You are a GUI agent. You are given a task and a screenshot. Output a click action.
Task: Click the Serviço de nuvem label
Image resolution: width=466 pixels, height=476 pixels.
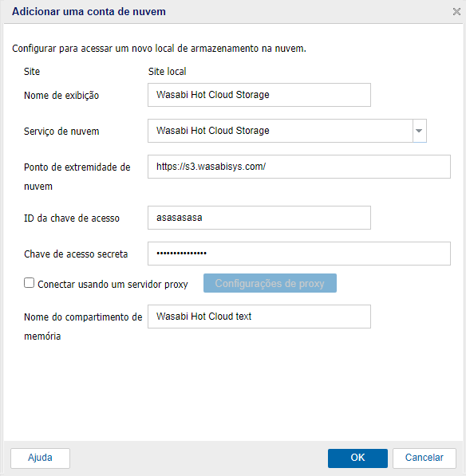click(x=61, y=132)
